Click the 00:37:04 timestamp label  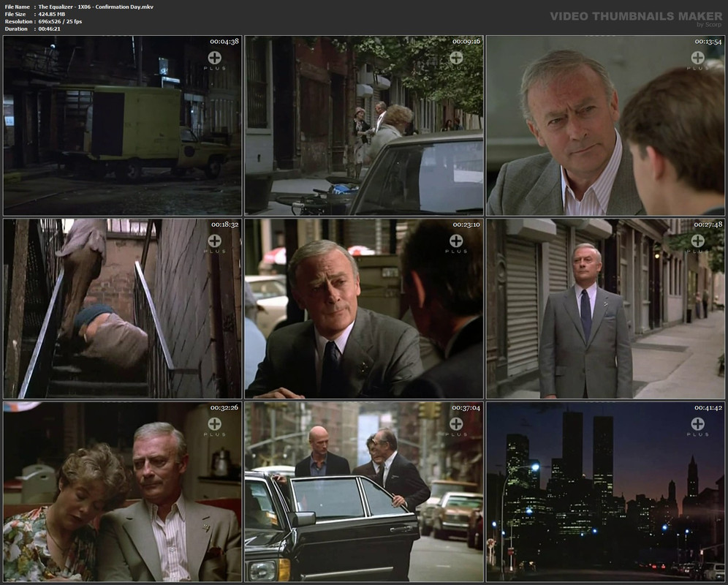pos(466,407)
